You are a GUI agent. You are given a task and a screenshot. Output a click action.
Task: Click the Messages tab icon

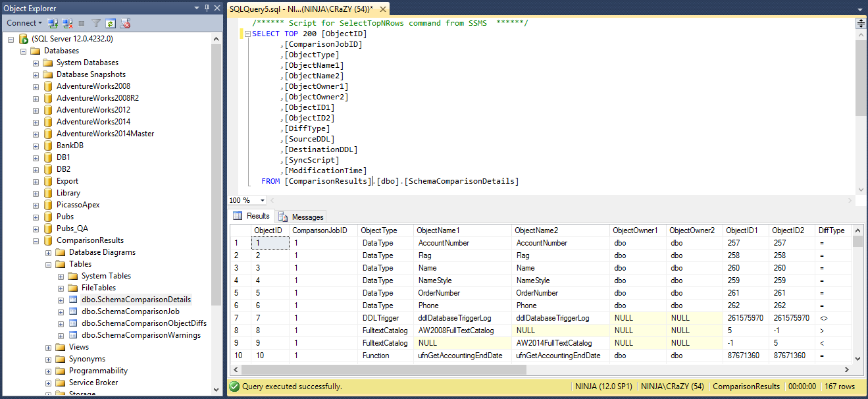284,217
